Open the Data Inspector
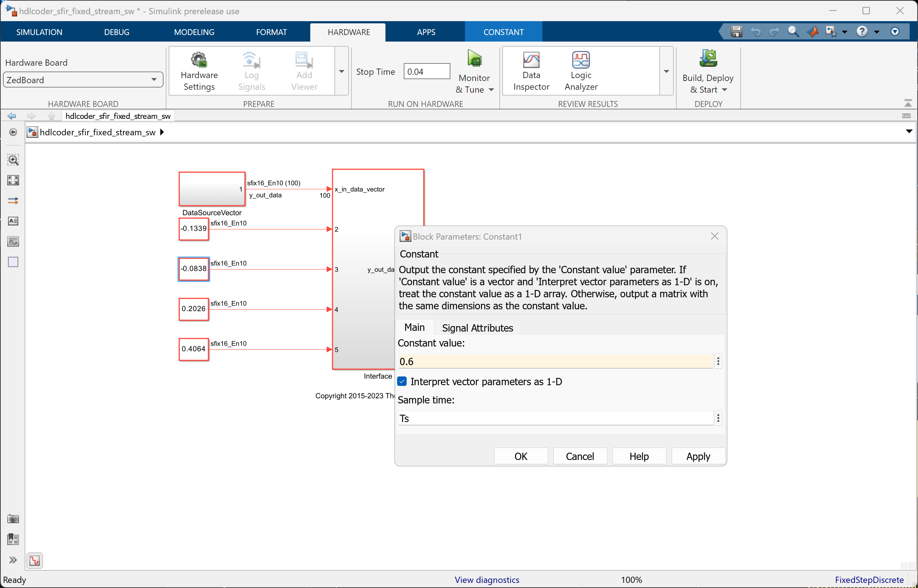918x588 pixels. (531, 71)
